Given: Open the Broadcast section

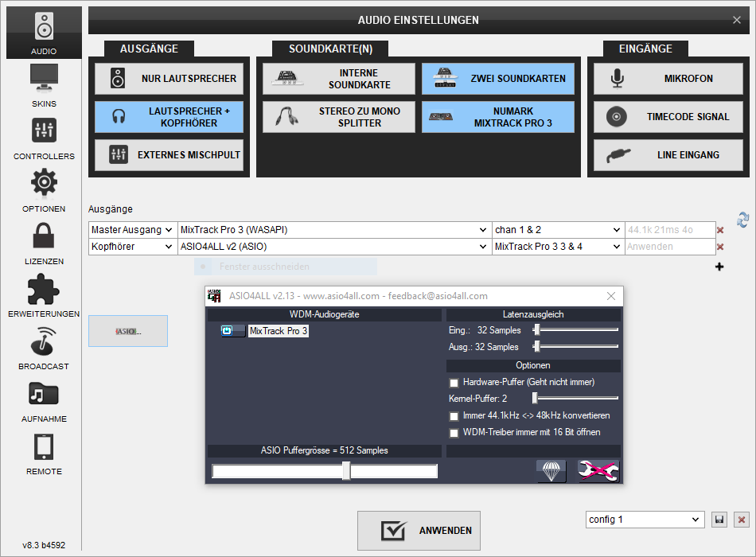Looking at the screenshot, I should coord(44,349).
